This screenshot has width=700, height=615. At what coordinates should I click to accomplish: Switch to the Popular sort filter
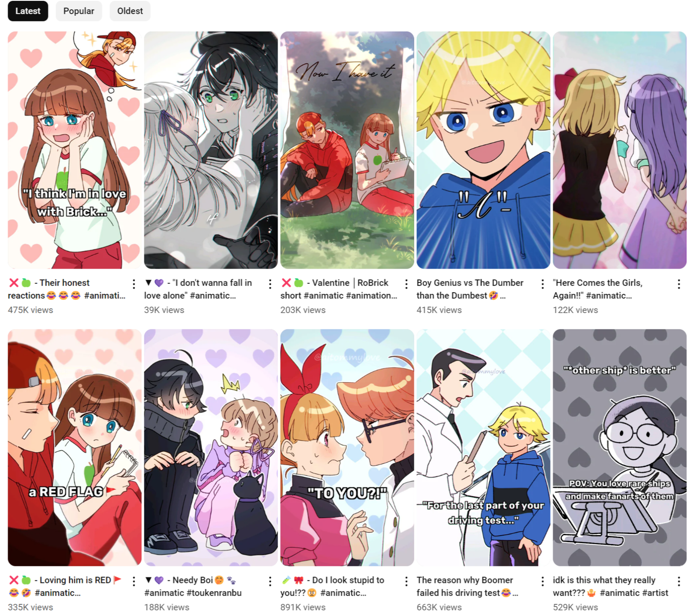coord(79,11)
